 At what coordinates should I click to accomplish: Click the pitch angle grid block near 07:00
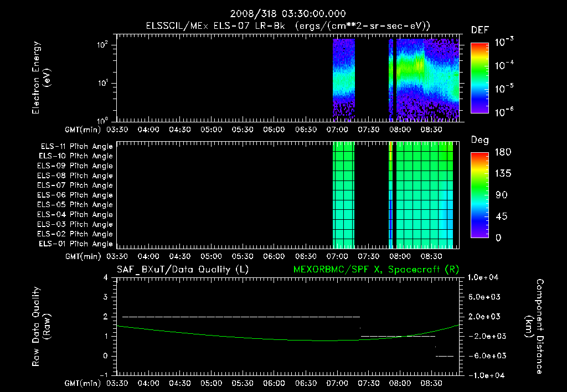tap(343, 195)
